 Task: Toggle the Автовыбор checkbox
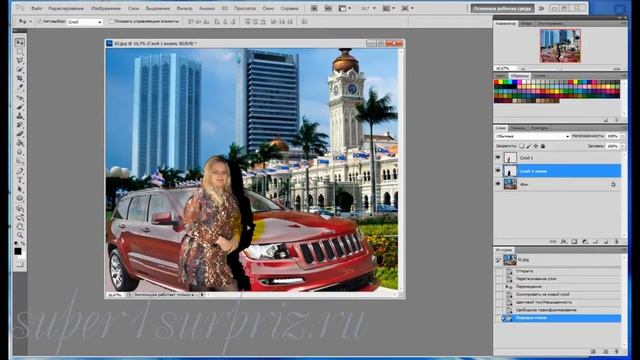(x=40, y=21)
